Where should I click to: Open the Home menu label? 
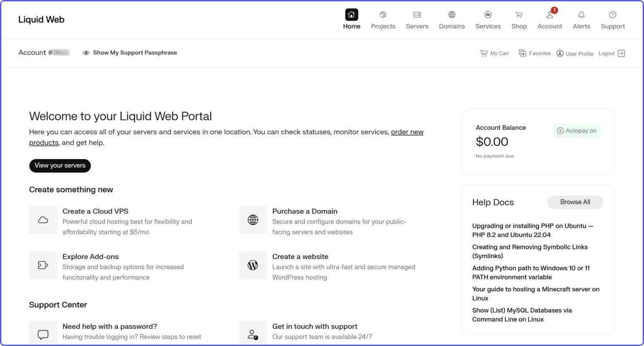pos(352,26)
